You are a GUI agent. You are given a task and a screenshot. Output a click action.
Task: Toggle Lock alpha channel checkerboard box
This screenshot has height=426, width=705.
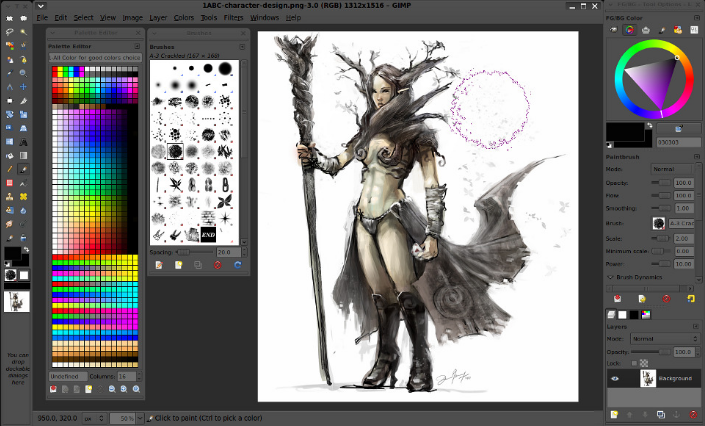644,363
